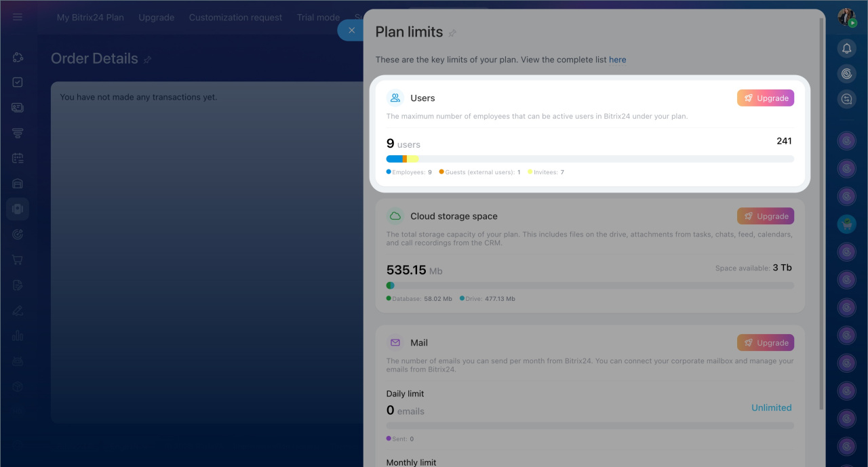The width and height of the screenshot is (868, 467).
Task: Select Customization request in top menu
Action: pyautogui.click(x=235, y=18)
